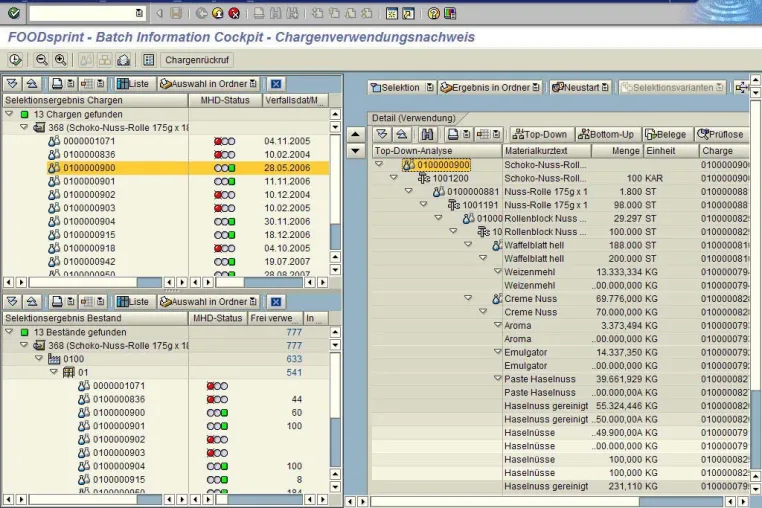Collapse the 13 Chargen gefunden node
This screenshot has height=508, width=762.
pyautogui.click(x=9, y=114)
